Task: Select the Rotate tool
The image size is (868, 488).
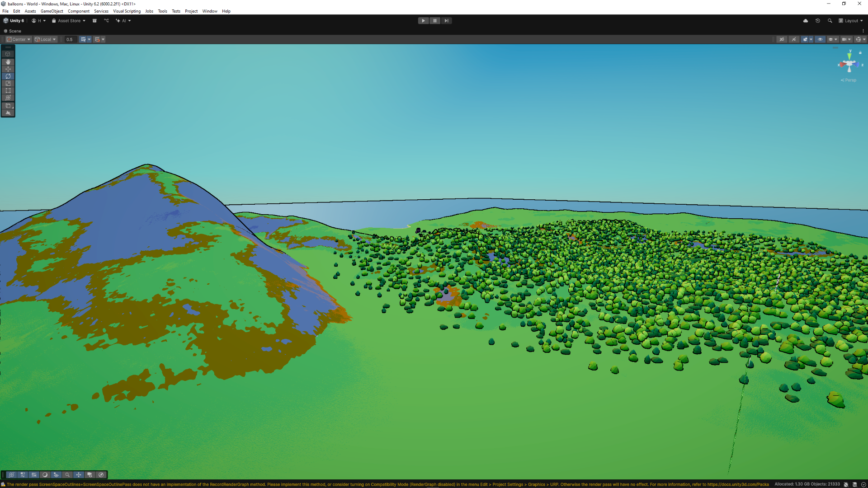Action: [8, 76]
